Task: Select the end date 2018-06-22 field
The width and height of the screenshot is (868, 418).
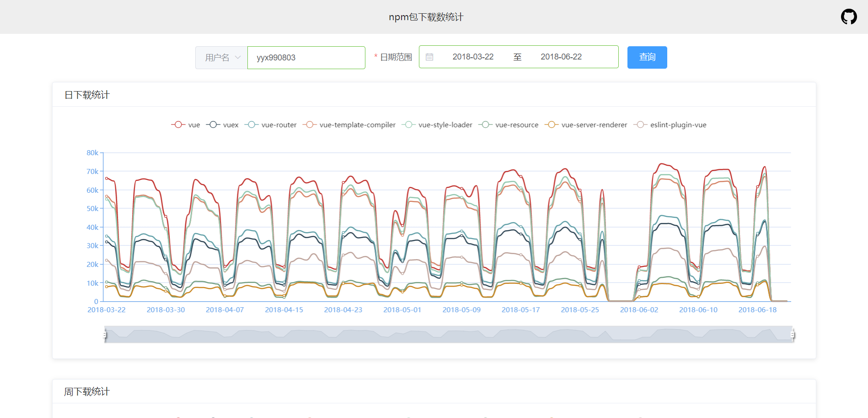Action: tap(561, 57)
